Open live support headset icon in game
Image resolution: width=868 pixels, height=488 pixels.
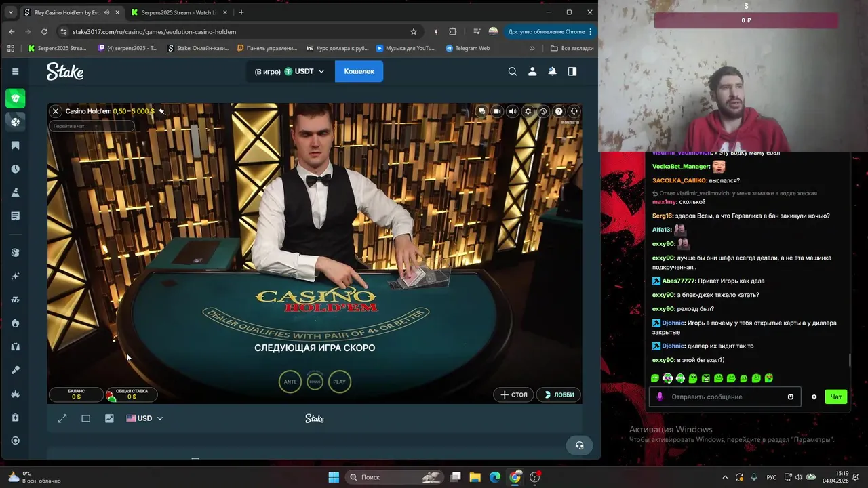pos(574,111)
